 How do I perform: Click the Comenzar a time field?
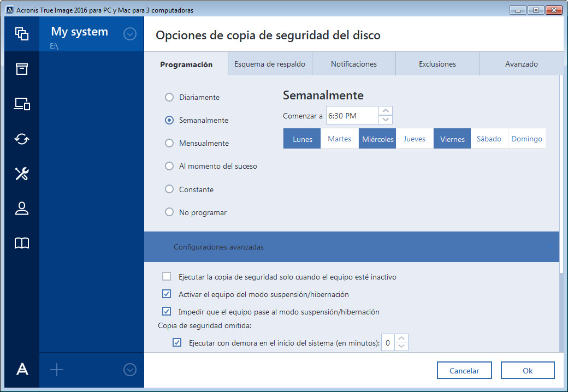pos(352,115)
